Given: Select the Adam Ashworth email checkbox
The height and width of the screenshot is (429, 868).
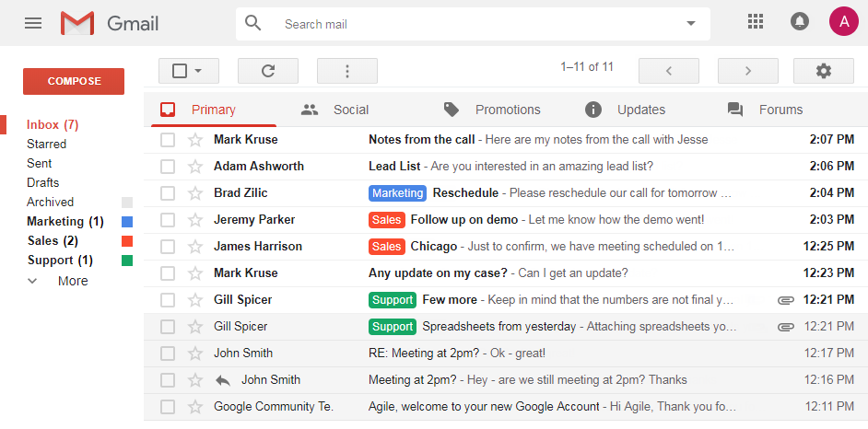Looking at the screenshot, I should pos(168,167).
